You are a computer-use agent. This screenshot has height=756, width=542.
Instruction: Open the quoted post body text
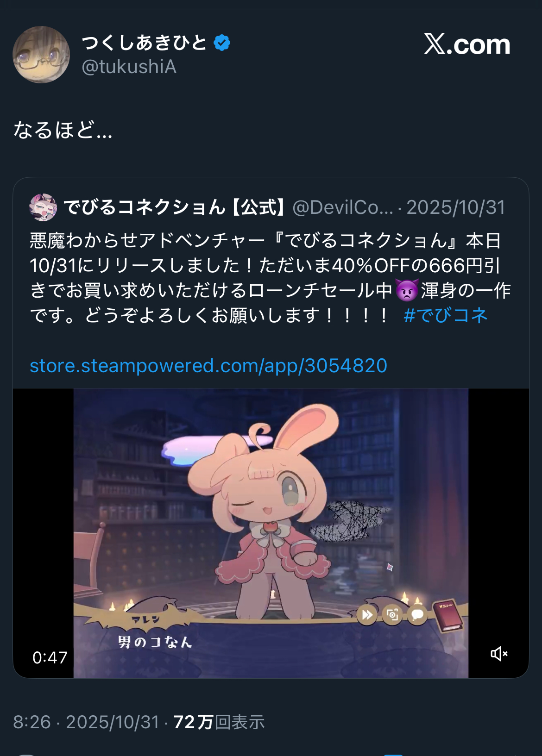pyautogui.click(x=271, y=278)
